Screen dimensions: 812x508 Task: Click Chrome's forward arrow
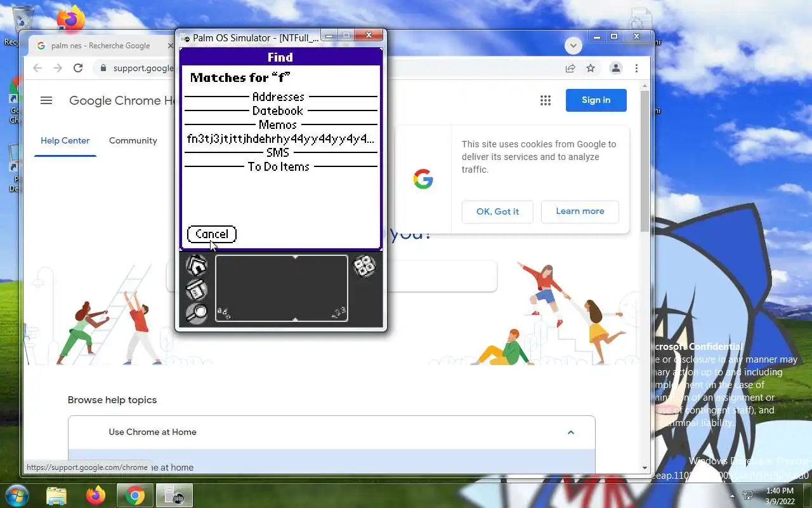(58, 68)
